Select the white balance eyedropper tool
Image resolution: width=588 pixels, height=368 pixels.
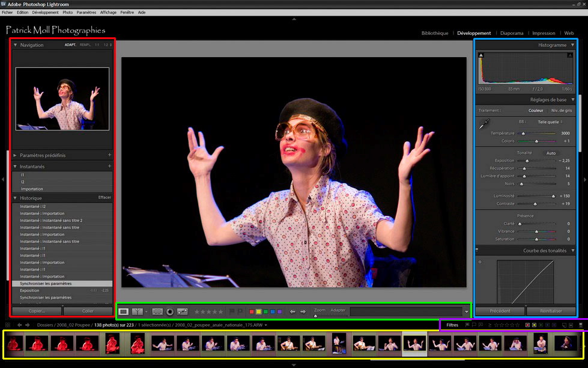pyautogui.click(x=484, y=124)
